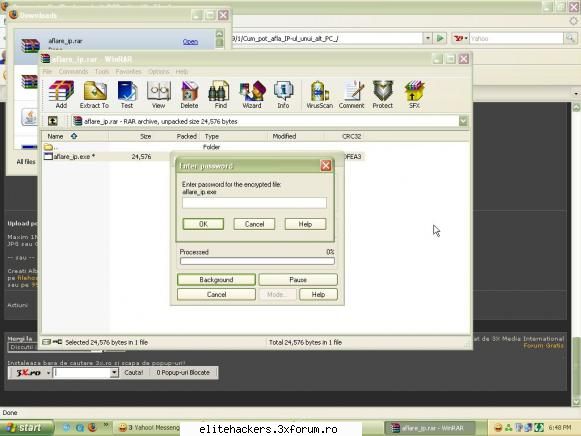The image size is (581, 436).
Task: Click OK in Enter password dialog
Action: point(203,224)
